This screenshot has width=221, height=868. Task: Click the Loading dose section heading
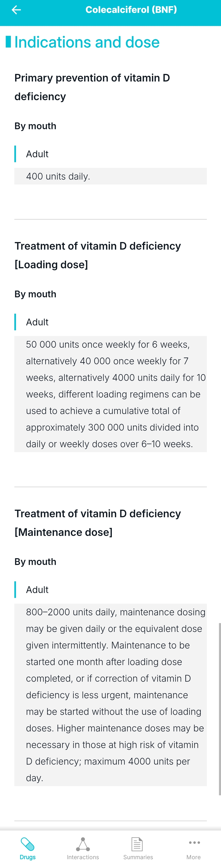tap(98, 255)
